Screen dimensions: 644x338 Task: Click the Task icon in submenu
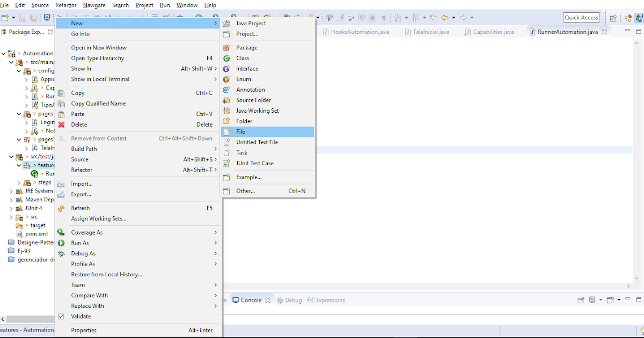point(226,152)
